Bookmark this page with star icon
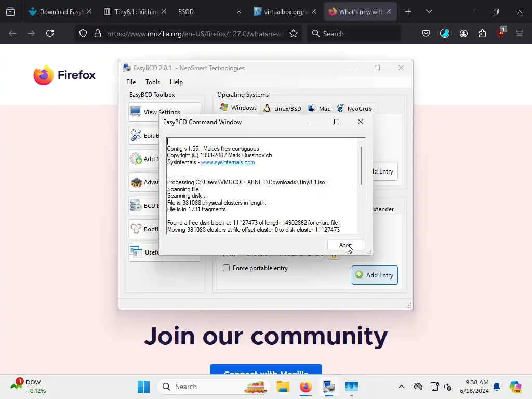The height and width of the screenshot is (399, 532). 294,33
